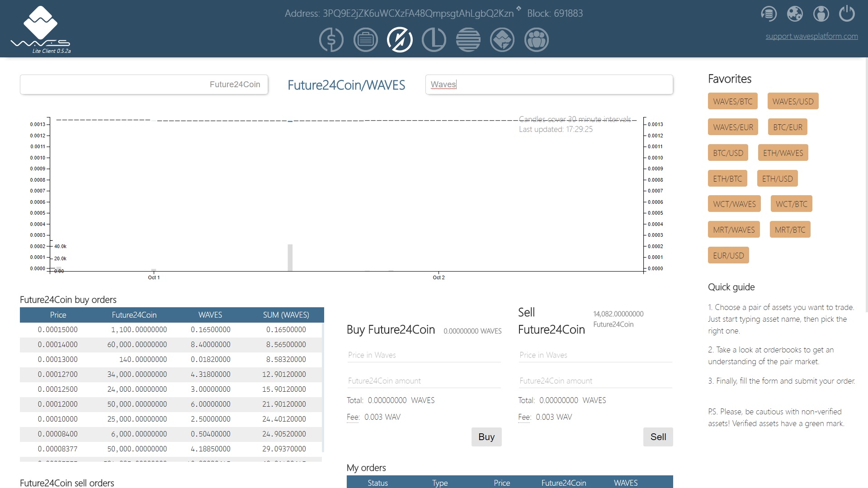Click Future24Coin amount field under Sell
Screen dimensions: 868x488
click(x=595, y=381)
